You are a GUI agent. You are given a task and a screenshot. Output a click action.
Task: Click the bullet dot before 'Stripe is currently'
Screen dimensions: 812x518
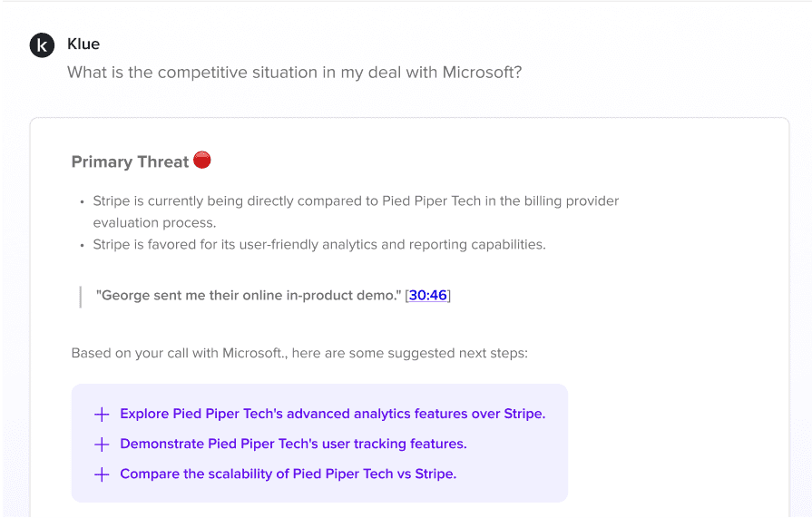click(82, 201)
